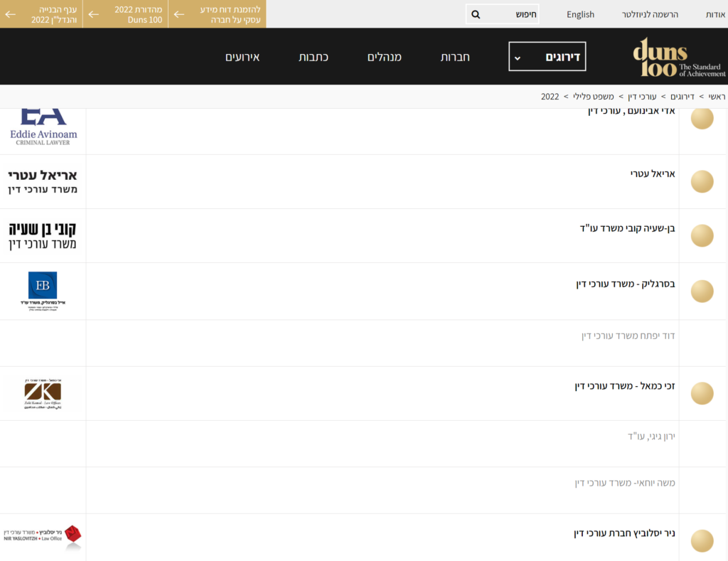The image size is (728, 561).
Task: Select the עורכי דין breadcrumb link
Action: pyautogui.click(x=641, y=96)
